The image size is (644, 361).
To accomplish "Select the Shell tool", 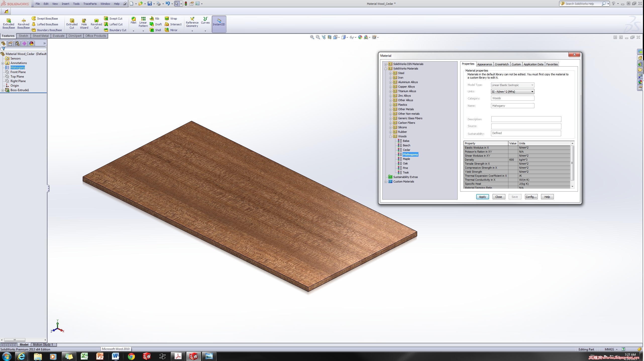I will [155, 30].
